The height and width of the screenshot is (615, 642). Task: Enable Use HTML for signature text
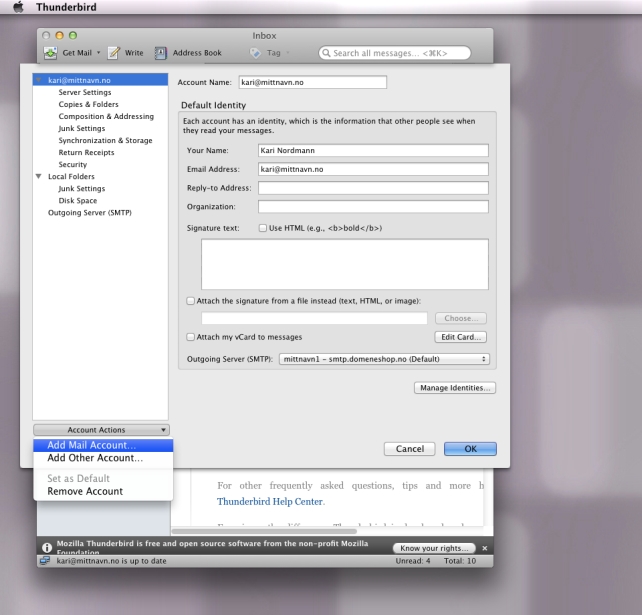[x=263, y=228]
